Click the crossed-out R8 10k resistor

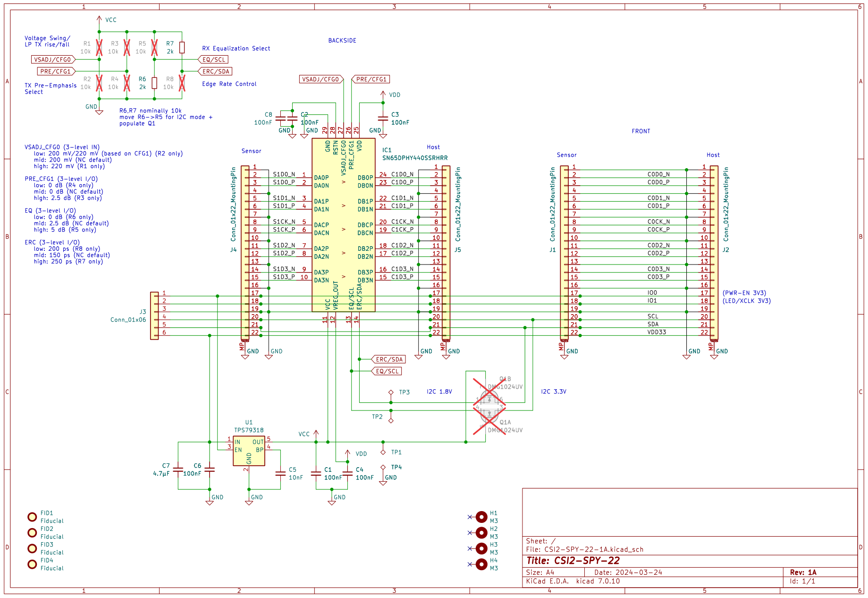182,83
